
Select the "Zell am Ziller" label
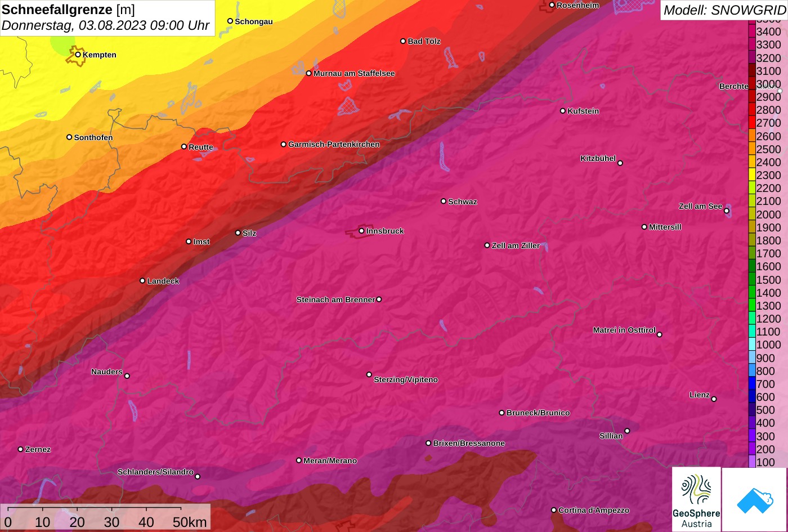(516, 245)
